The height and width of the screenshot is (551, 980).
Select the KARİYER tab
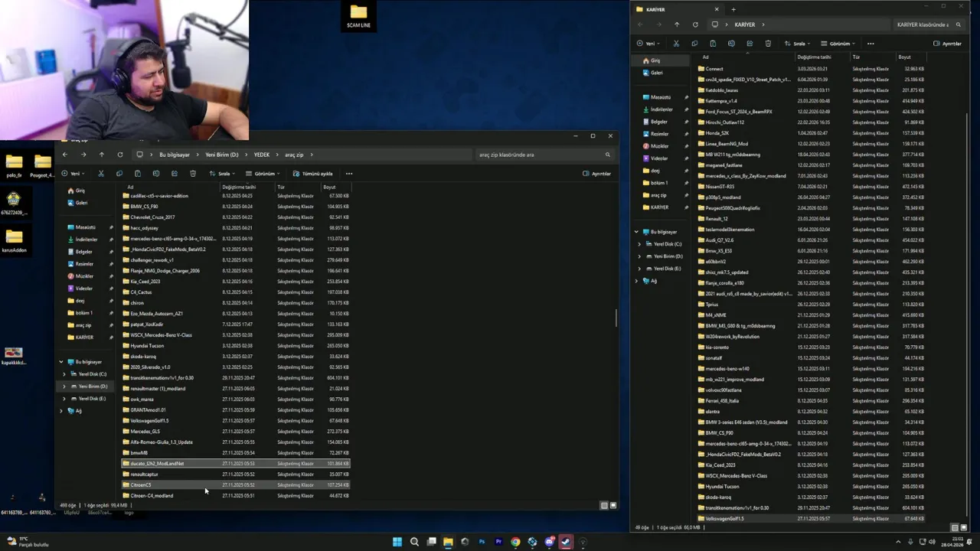click(678, 9)
